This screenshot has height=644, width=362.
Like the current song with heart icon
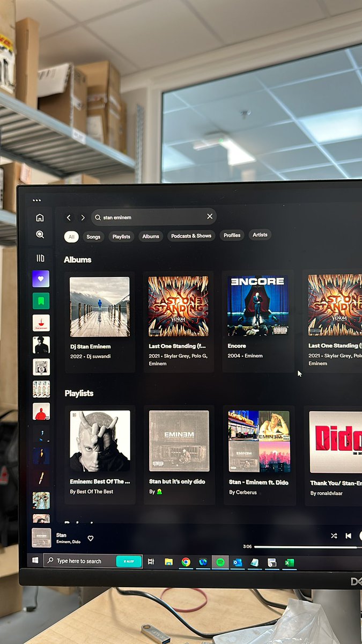tap(91, 538)
